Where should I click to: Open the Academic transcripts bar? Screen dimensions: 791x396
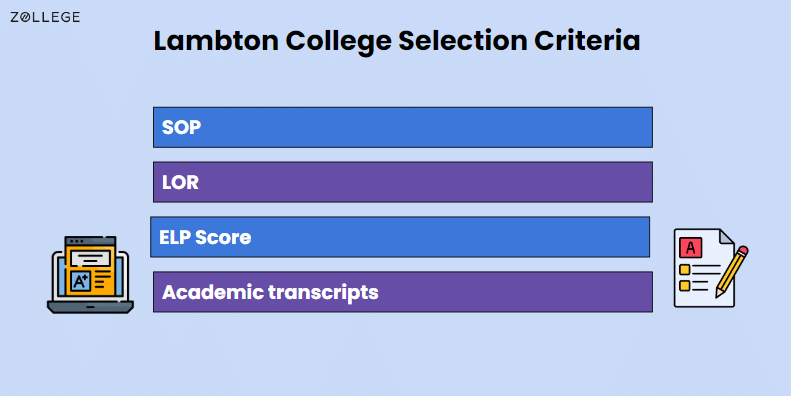[403, 292]
